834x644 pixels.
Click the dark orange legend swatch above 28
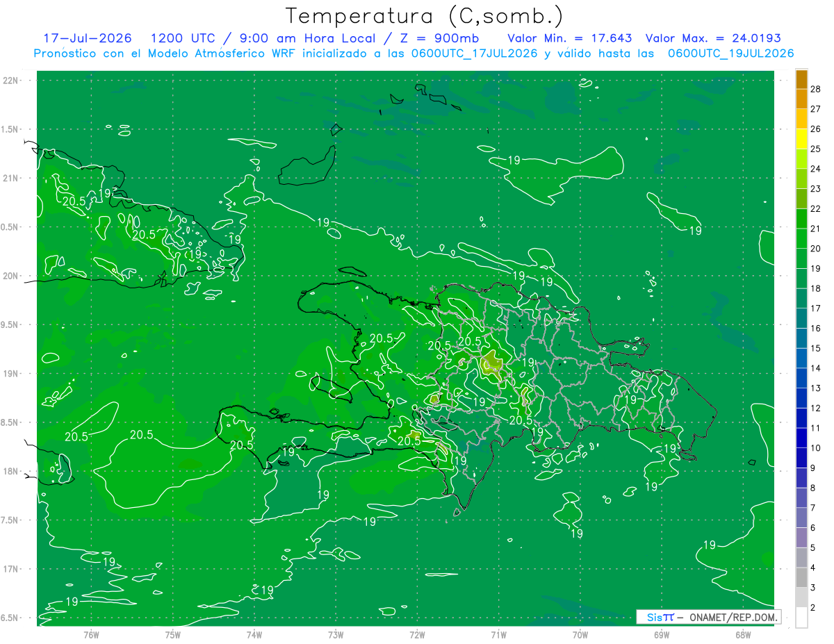tap(801, 79)
